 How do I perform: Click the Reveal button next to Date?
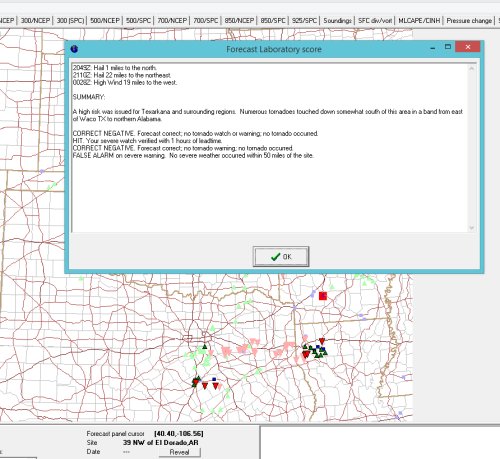[179, 452]
